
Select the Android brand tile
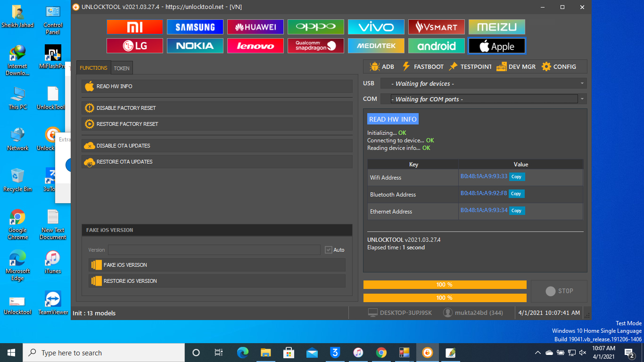(437, 46)
